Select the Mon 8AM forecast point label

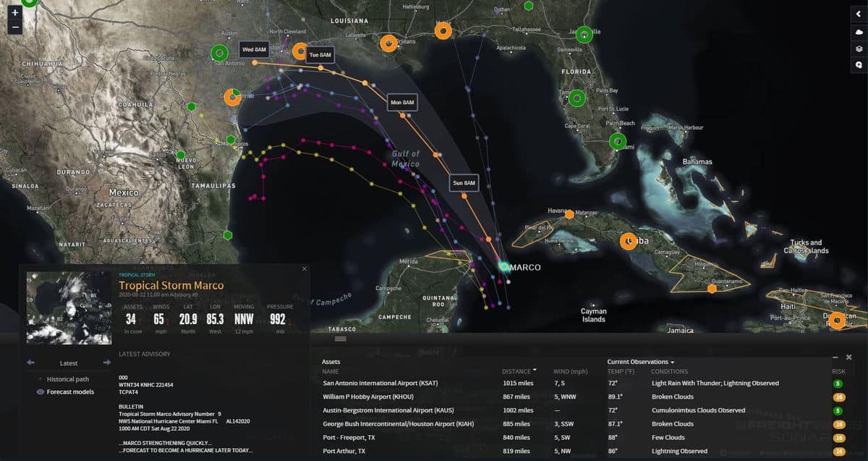coord(402,102)
